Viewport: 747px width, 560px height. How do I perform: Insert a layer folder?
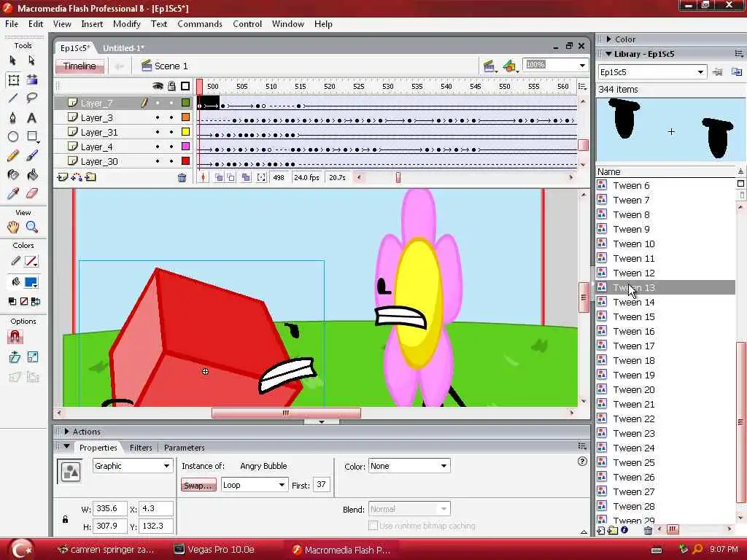pos(90,177)
